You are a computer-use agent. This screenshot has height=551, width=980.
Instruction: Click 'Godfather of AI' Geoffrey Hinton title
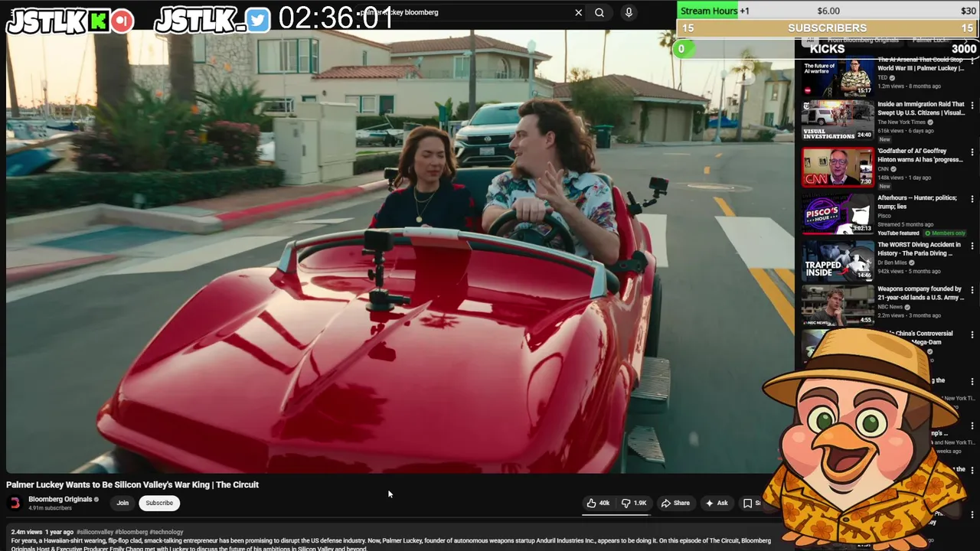pyautogui.click(x=920, y=155)
